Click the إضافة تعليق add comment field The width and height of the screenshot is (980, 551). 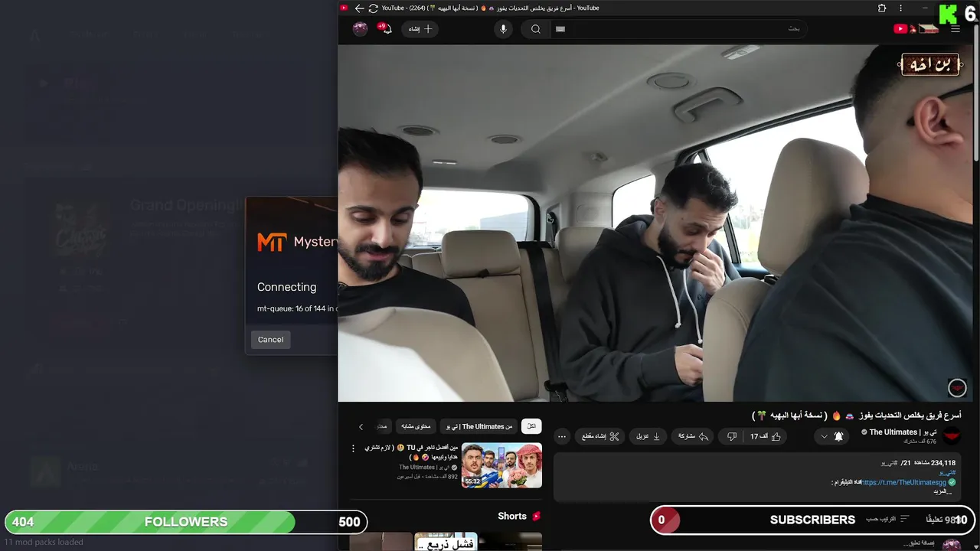[x=919, y=543]
